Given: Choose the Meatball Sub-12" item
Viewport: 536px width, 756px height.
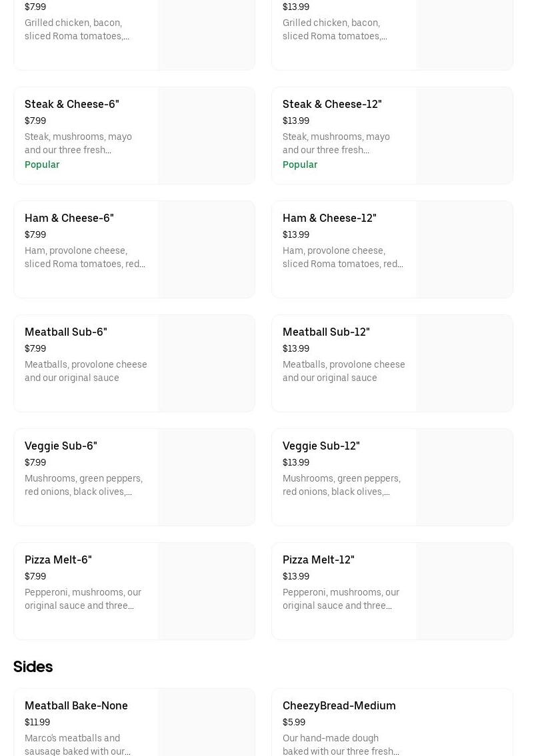Looking at the screenshot, I should tap(326, 332).
